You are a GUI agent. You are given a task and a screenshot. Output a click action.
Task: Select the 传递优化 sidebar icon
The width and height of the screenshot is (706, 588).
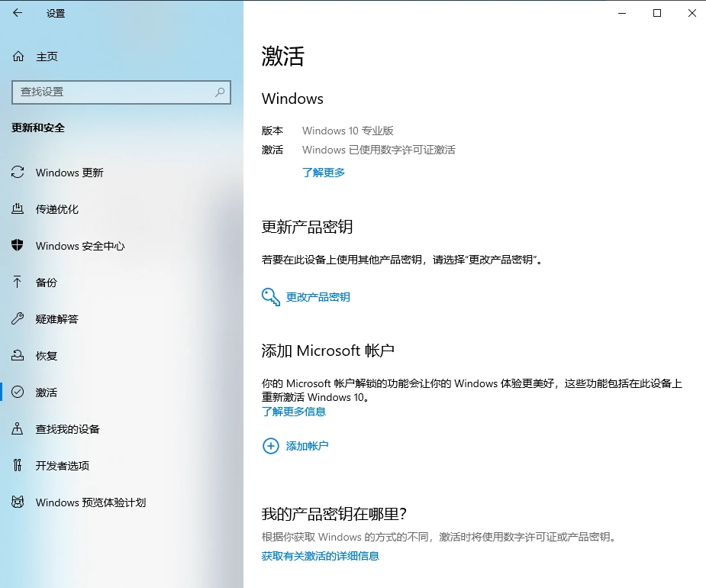click(18, 208)
